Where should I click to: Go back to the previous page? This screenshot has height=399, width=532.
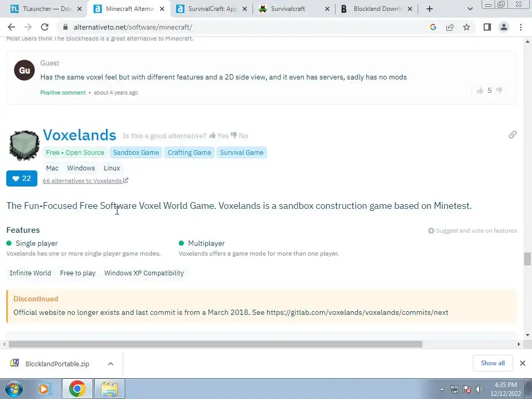point(11,27)
